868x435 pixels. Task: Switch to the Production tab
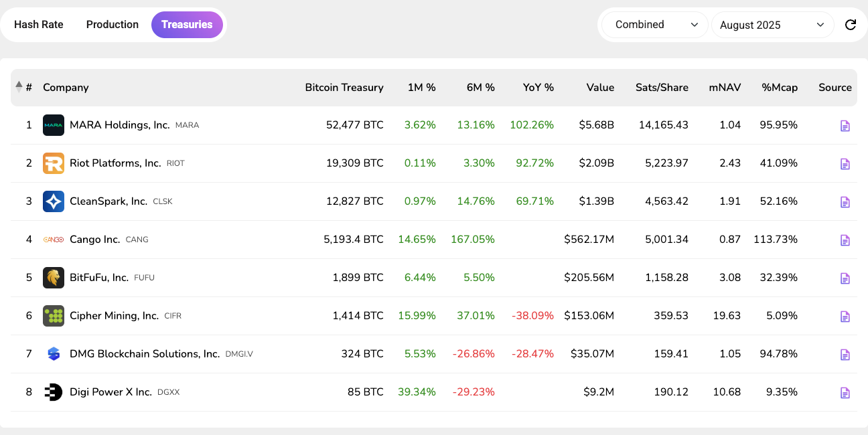click(x=113, y=25)
